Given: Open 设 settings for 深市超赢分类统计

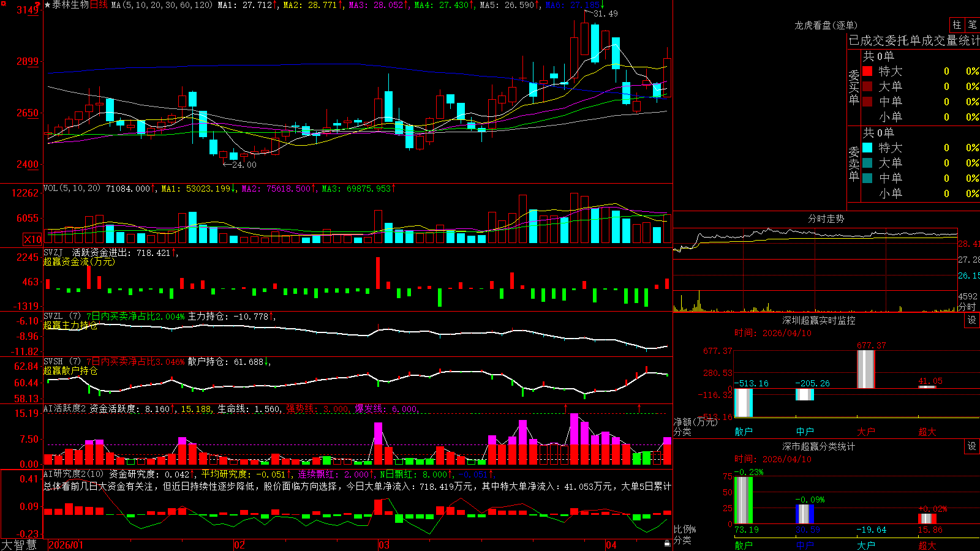Looking at the screenshot, I should [972, 446].
